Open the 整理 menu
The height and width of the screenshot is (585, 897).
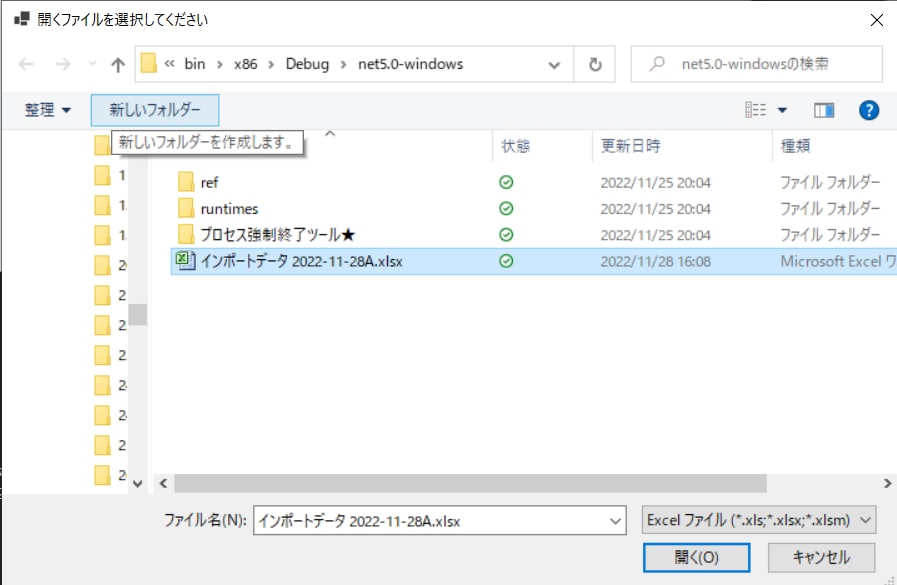click(47, 110)
